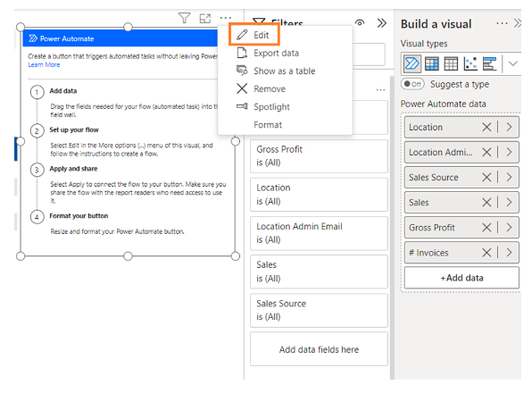Select Show as a table option

[x=285, y=71]
